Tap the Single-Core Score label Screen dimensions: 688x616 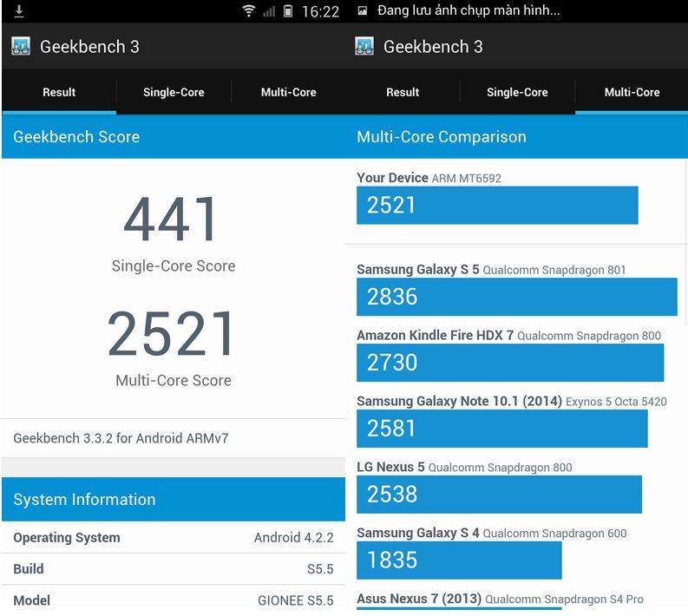pyautogui.click(x=174, y=265)
